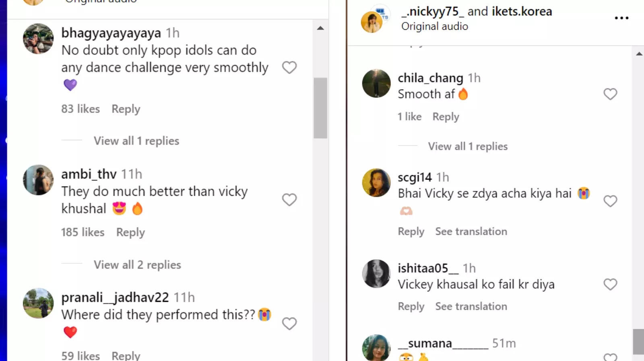Image resolution: width=644 pixels, height=361 pixels.
Task: Open the ikets.korea profile link
Action: pyautogui.click(x=521, y=11)
